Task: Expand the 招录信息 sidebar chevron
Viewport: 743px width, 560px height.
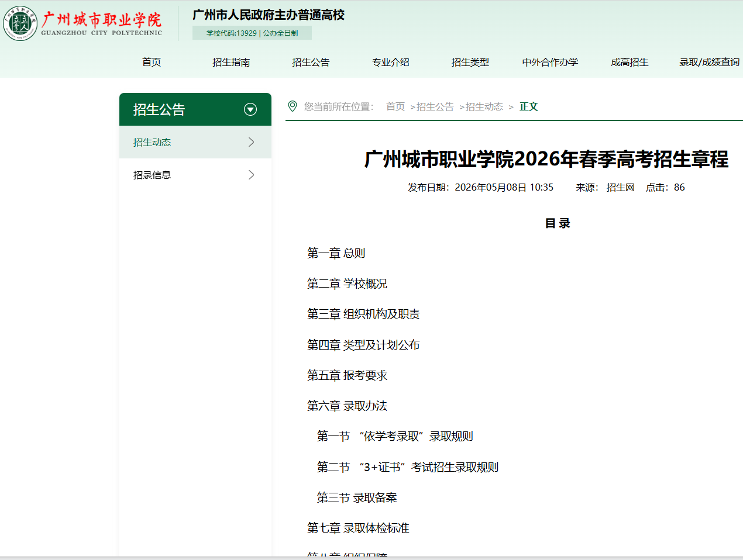Action: point(252,175)
